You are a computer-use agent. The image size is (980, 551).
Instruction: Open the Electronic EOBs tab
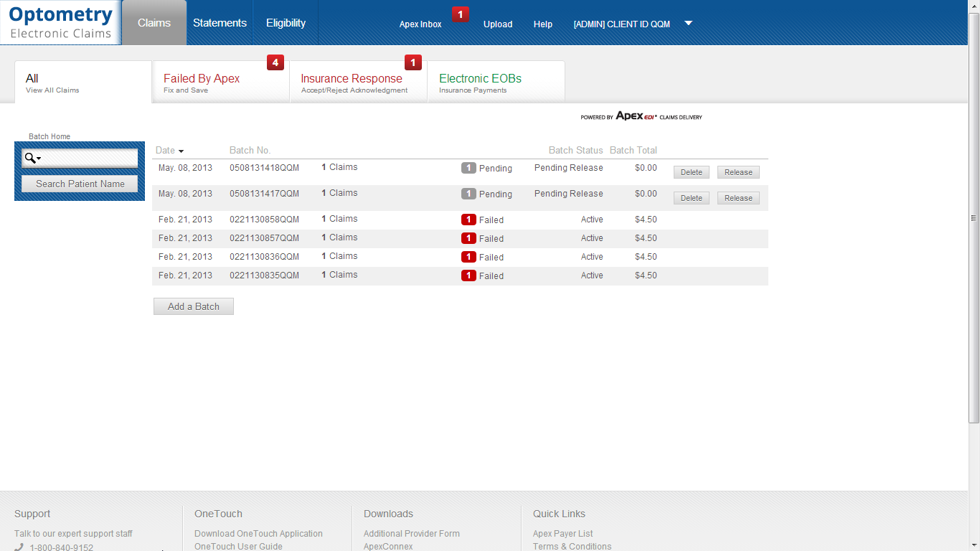(x=496, y=82)
